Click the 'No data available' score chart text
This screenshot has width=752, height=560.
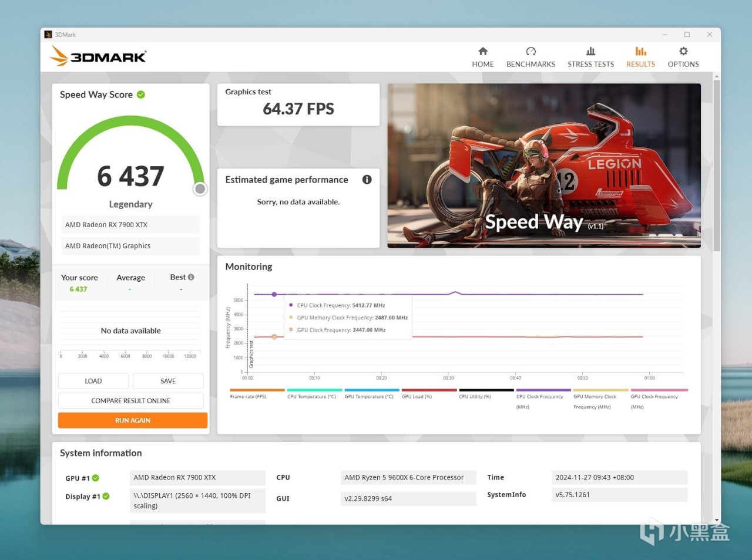coord(131,331)
